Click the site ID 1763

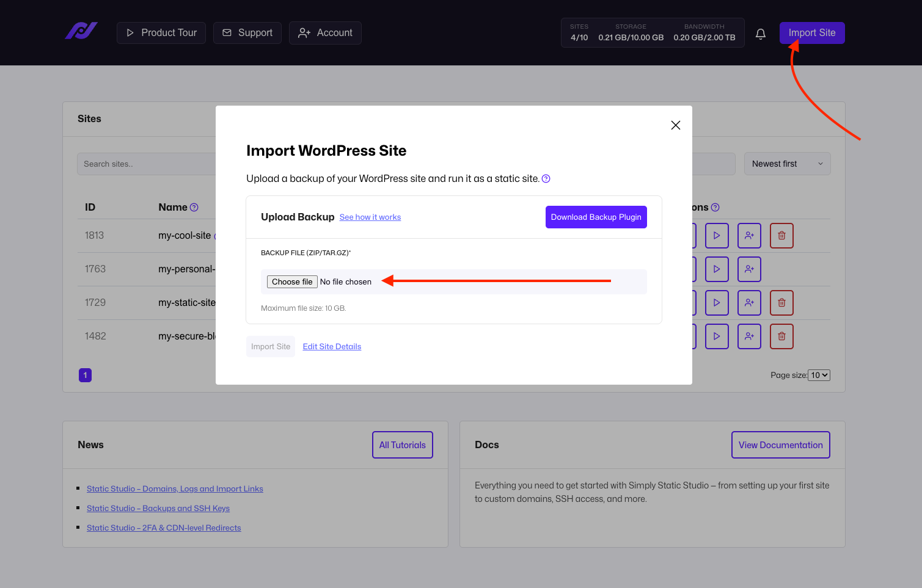(95, 269)
